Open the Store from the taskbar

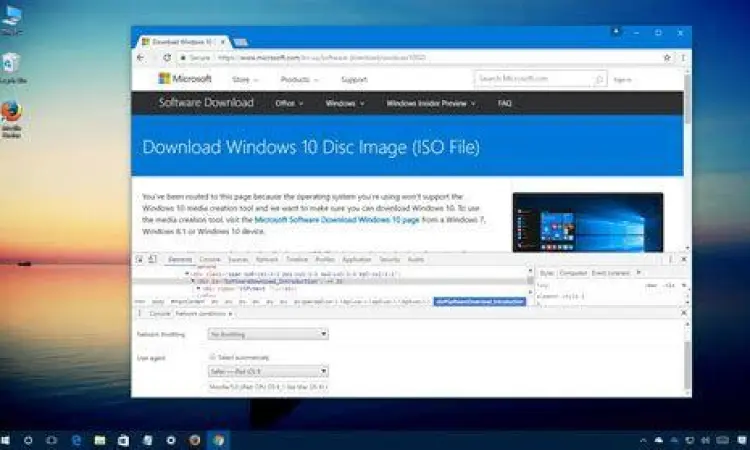click(x=123, y=440)
